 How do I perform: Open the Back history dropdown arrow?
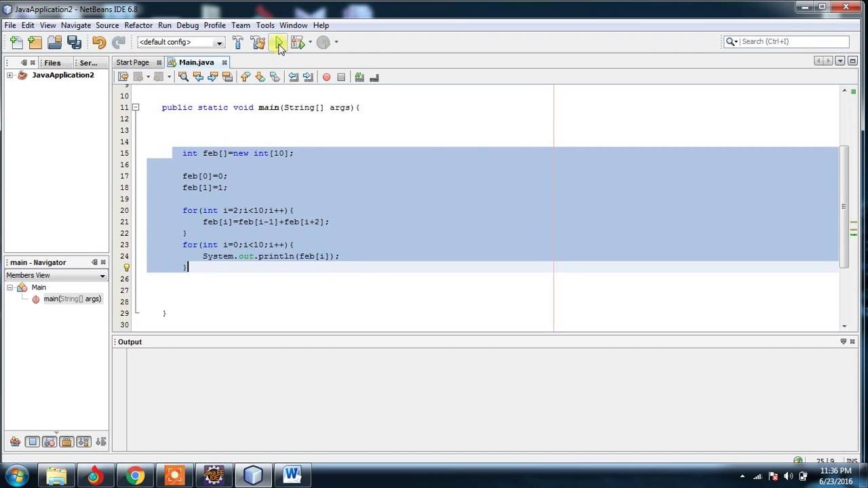pos(148,77)
